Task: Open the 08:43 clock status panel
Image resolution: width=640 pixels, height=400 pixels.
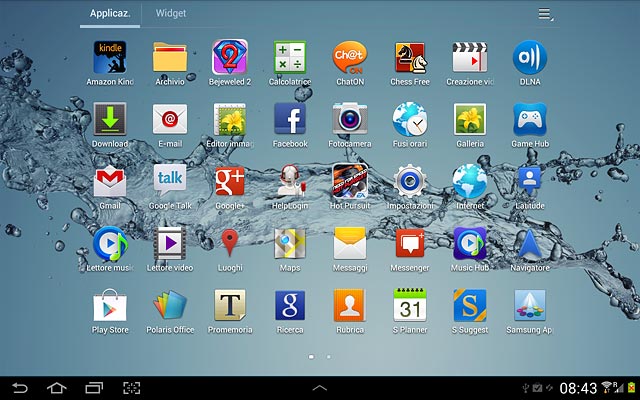Action: (578, 388)
